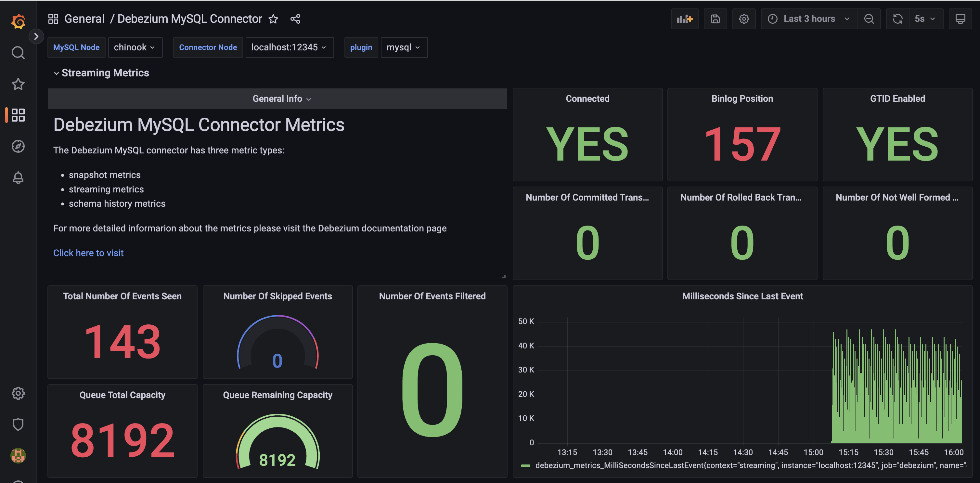Star the Debezium MySQL Connector dashboard
The width and height of the screenshot is (980, 483).
click(274, 19)
